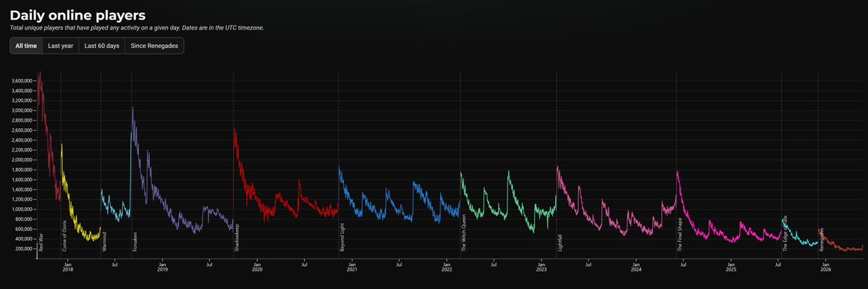Click the Jan 2025 x-axis label

click(x=731, y=267)
